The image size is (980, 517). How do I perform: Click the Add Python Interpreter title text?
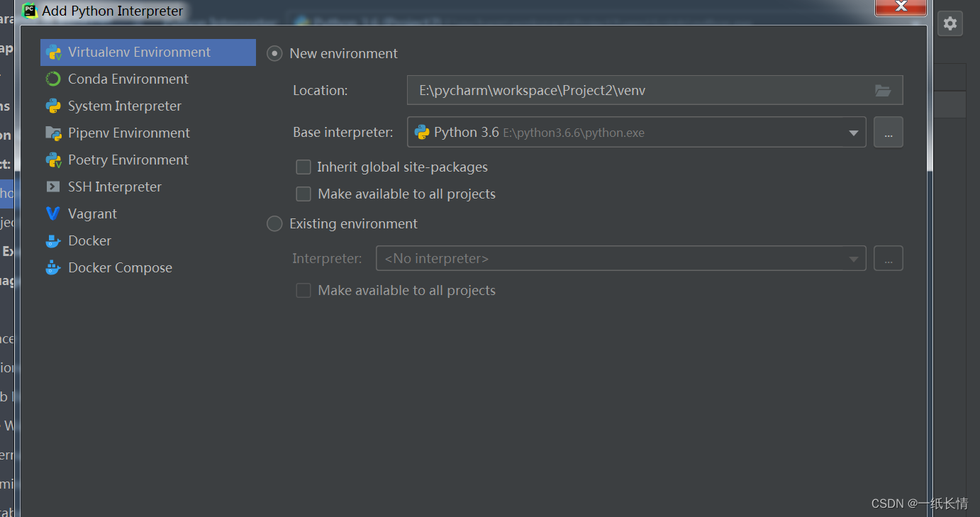[x=113, y=11]
